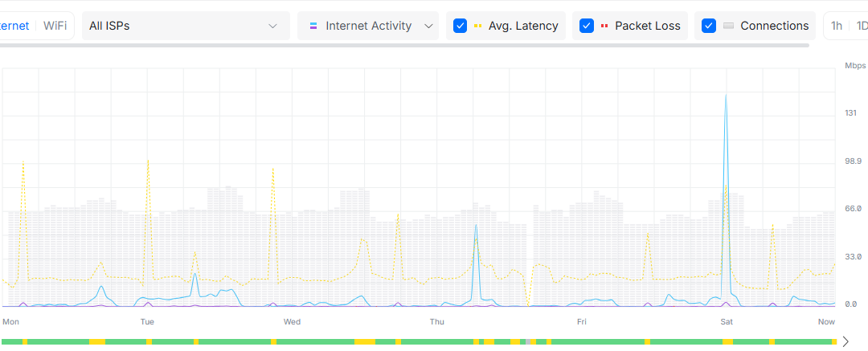Uncheck the Avg. Latency checkbox
Screen dimensions: 868x351
[x=460, y=26]
